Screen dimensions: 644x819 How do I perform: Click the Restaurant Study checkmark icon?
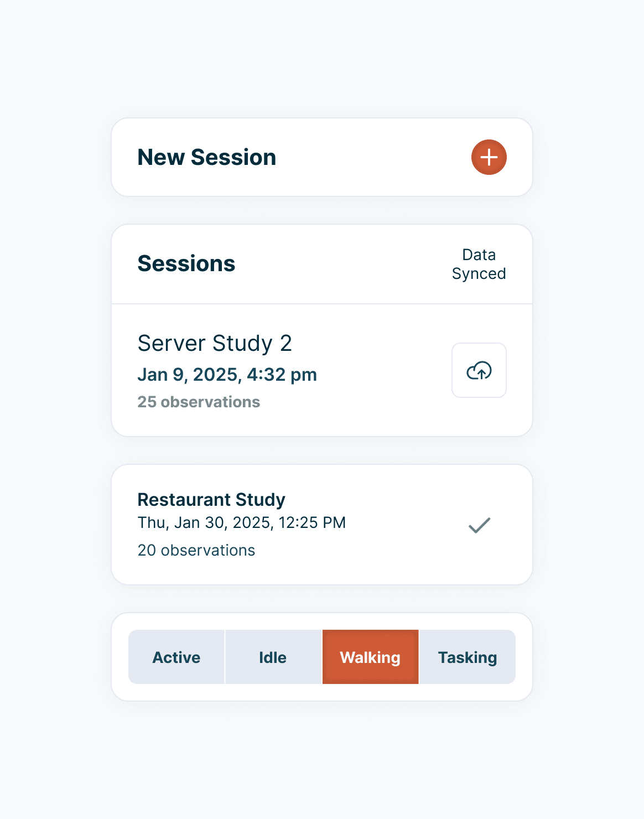coord(479,525)
